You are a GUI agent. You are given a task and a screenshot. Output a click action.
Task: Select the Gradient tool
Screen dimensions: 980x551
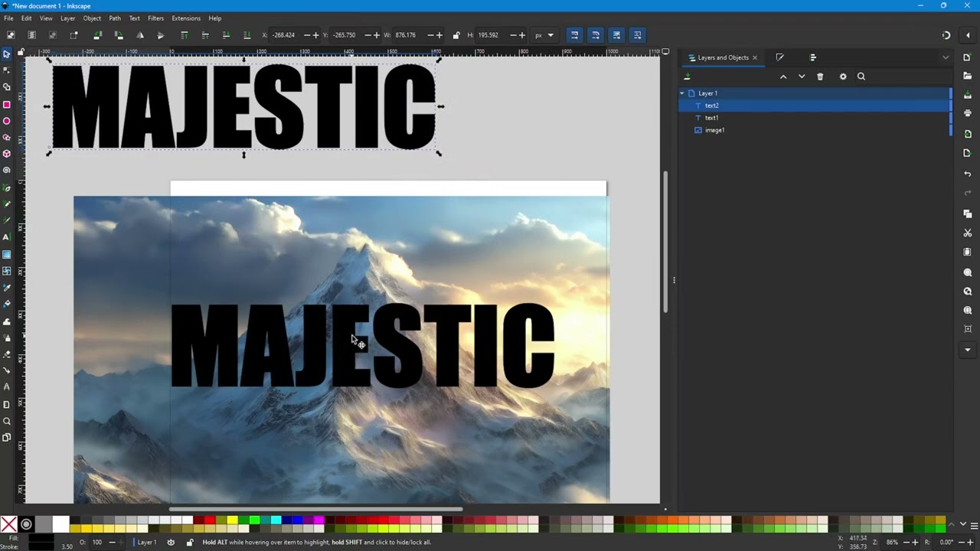click(x=7, y=254)
